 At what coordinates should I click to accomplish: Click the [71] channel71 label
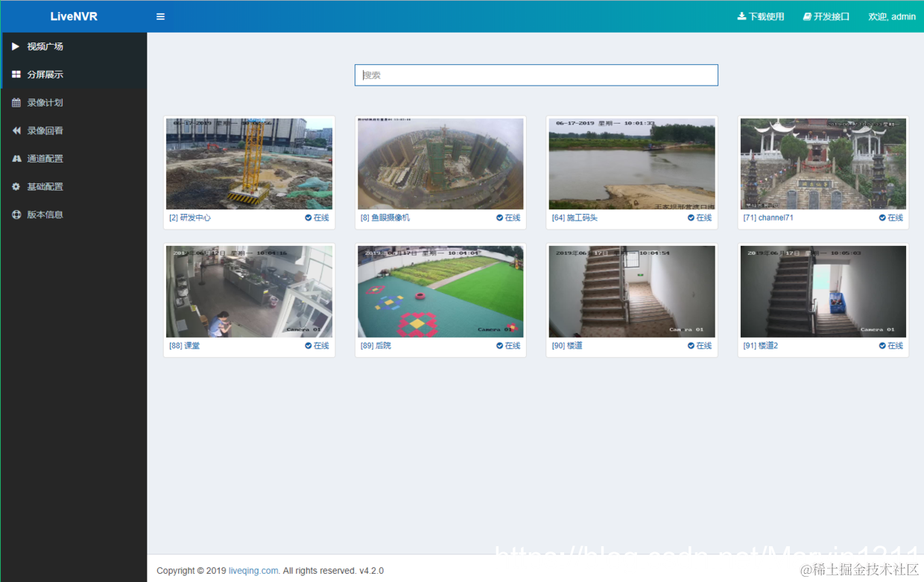pyautogui.click(x=768, y=218)
